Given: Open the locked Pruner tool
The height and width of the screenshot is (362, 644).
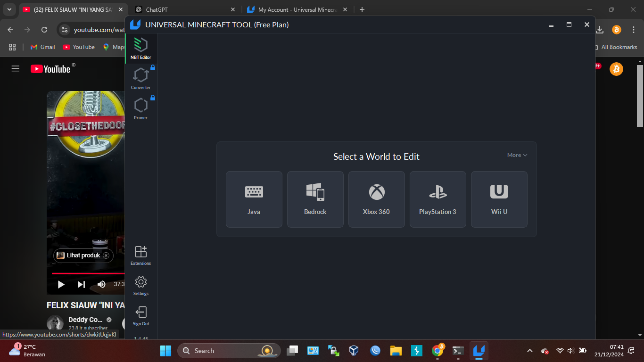Looking at the screenshot, I should [x=141, y=109].
